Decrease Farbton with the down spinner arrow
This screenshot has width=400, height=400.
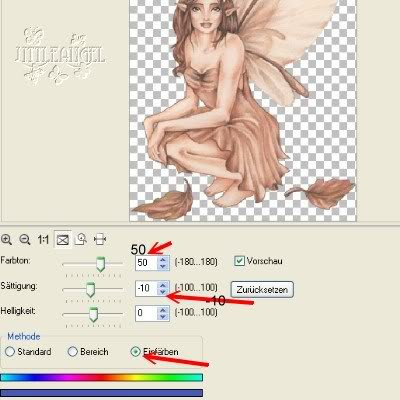point(163,266)
